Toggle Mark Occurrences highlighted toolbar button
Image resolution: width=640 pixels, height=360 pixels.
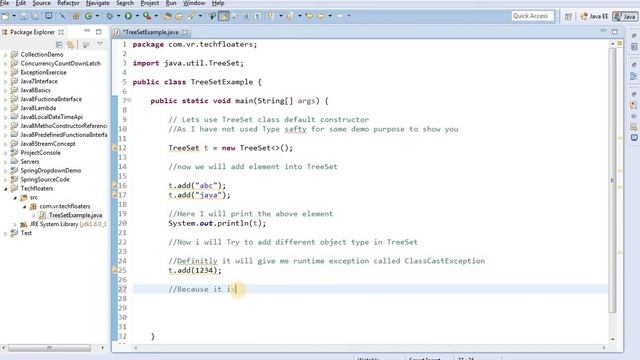[x=224, y=16]
